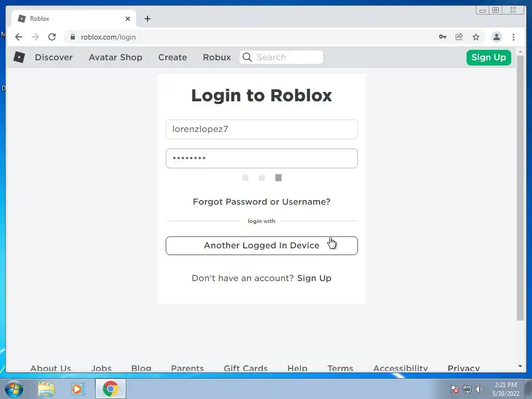
Task: Click the share page icon
Action: pos(459,37)
